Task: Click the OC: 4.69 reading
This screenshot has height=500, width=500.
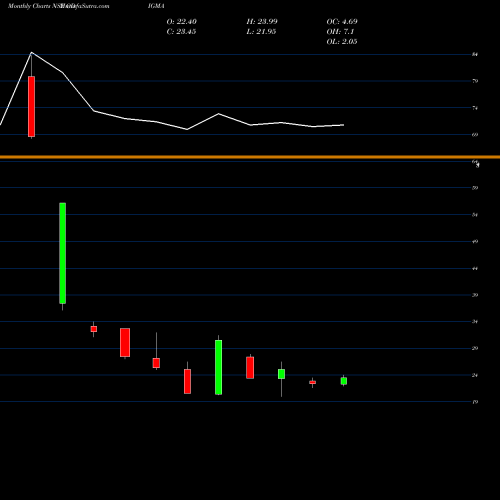Action: [x=342, y=22]
